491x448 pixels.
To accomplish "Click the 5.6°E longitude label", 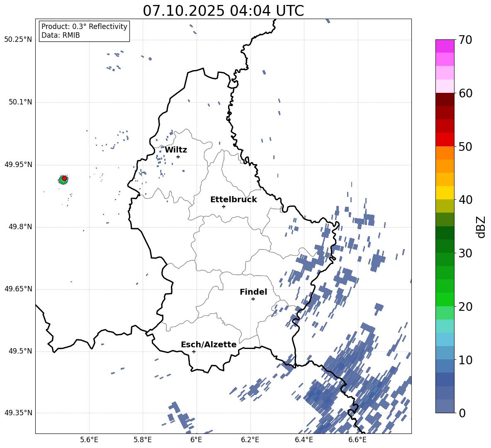I will (89, 440).
